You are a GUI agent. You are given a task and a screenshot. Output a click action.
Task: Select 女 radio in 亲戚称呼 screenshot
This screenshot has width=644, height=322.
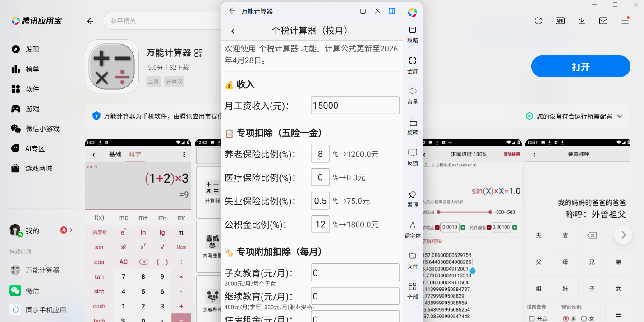point(584,318)
